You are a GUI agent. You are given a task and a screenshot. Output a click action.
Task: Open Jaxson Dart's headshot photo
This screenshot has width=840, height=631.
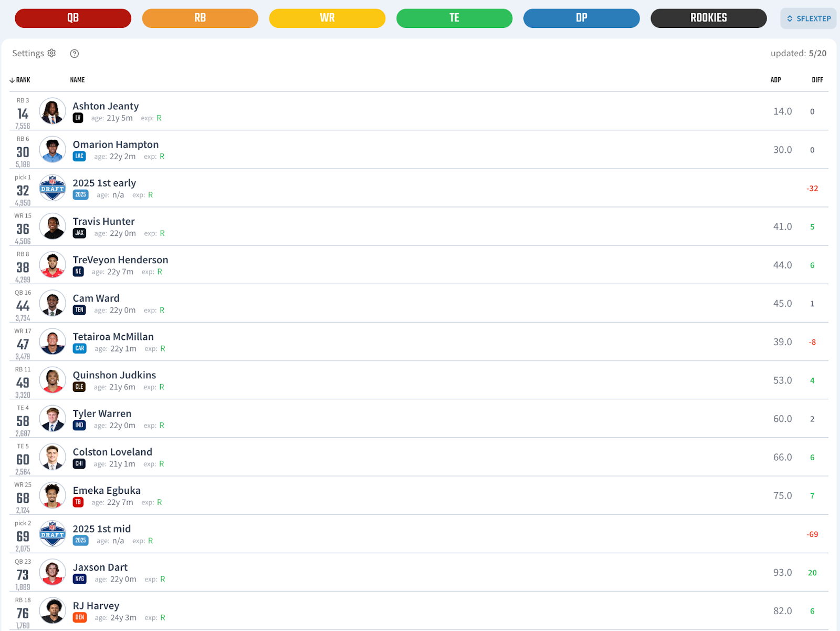(x=52, y=572)
